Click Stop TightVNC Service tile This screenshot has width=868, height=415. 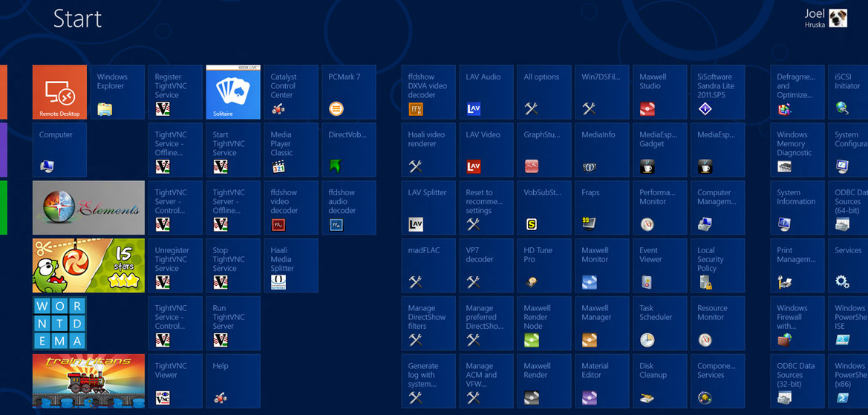click(x=233, y=266)
